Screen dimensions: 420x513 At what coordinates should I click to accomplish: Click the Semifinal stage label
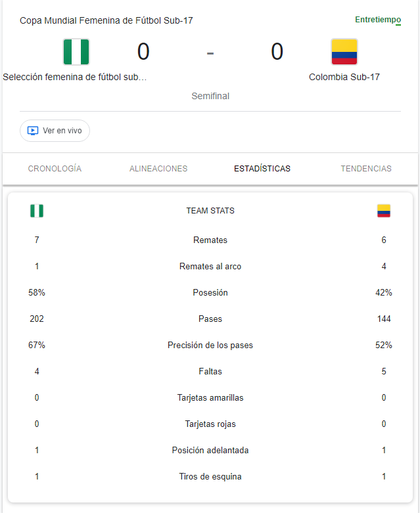(x=210, y=96)
